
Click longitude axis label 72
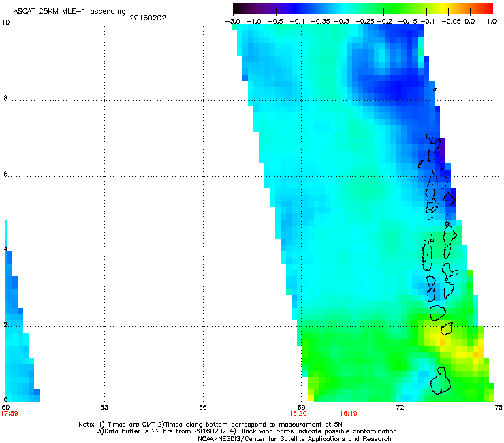[400, 407]
